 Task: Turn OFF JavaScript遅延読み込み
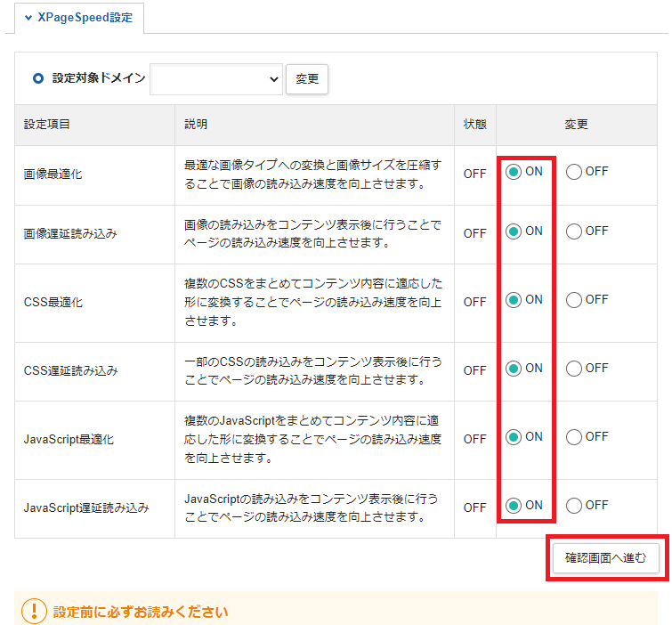[x=574, y=506]
